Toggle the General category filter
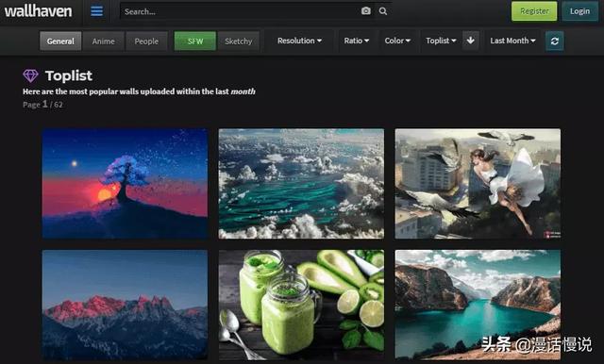This screenshot has width=604, height=364. [60, 41]
